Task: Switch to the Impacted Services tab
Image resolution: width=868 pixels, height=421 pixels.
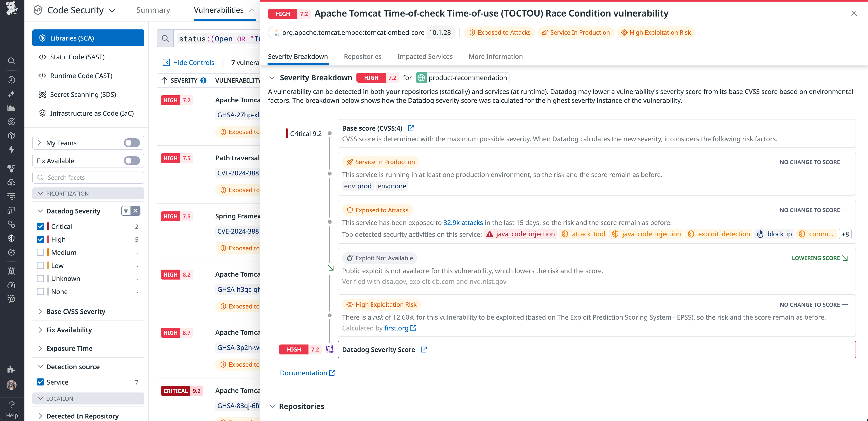Action: pos(425,56)
